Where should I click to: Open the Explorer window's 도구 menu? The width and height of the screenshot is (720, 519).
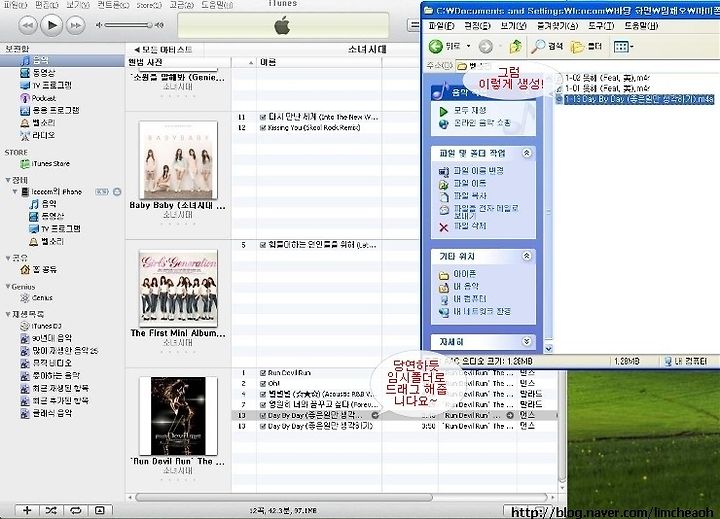pyautogui.click(x=601, y=26)
